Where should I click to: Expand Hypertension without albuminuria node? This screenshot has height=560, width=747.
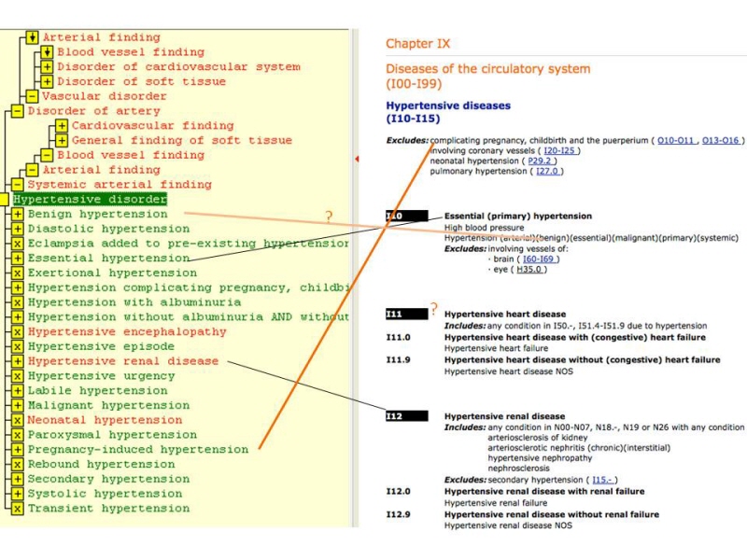point(17,317)
